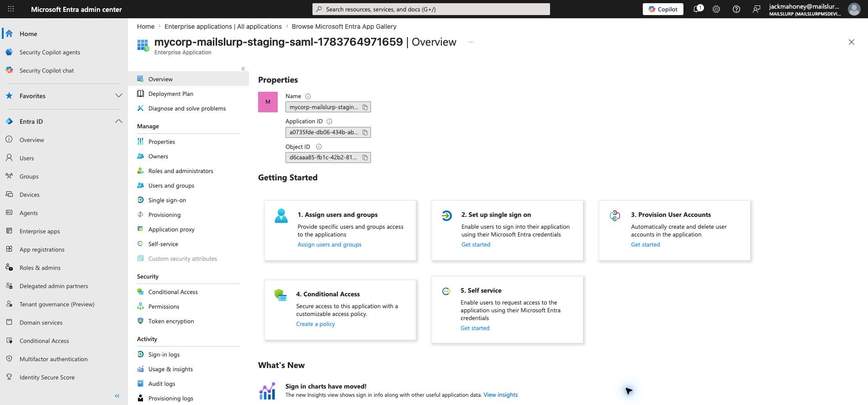Screen dimensions: 868x405
Task: Click the pink M application logo tile
Action: coord(268,102)
